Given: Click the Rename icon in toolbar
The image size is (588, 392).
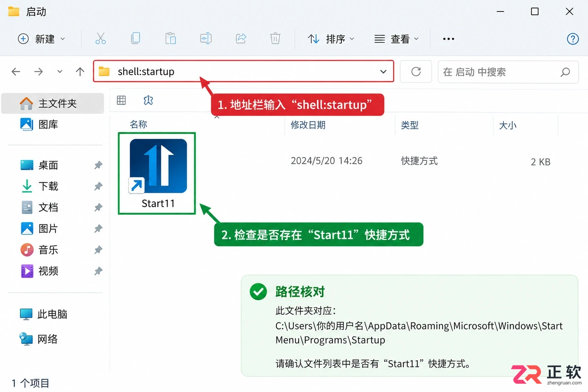Looking at the screenshot, I should pyautogui.click(x=206, y=39).
